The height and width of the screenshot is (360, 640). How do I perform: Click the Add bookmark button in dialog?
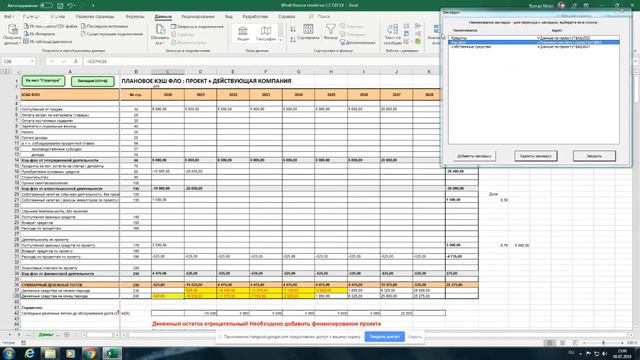[x=474, y=156]
